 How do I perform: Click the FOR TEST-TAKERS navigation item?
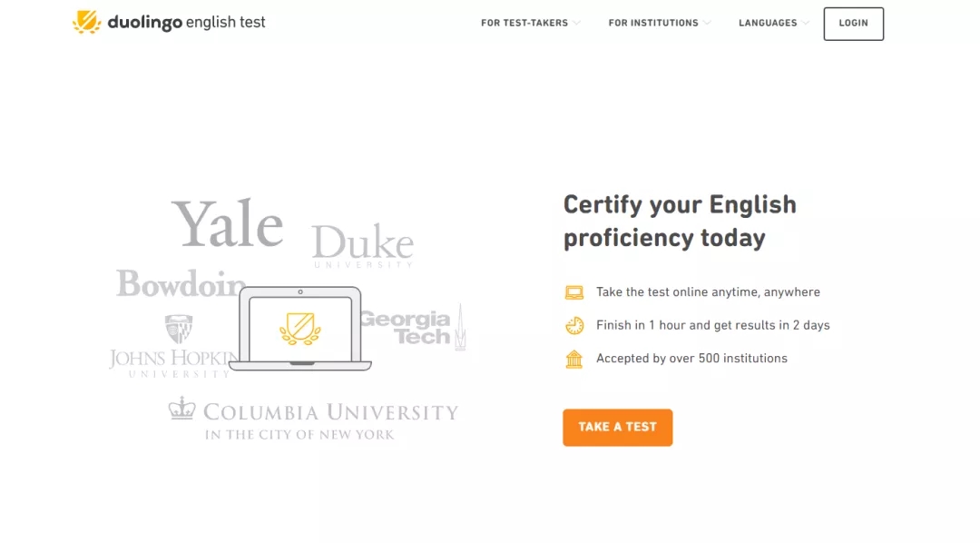(x=524, y=23)
